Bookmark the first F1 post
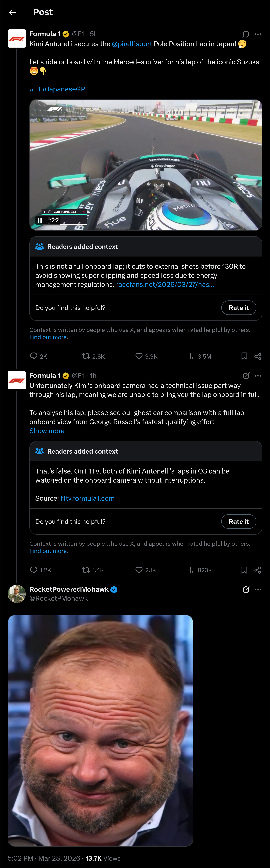The width and height of the screenshot is (270, 868). coord(244,356)
